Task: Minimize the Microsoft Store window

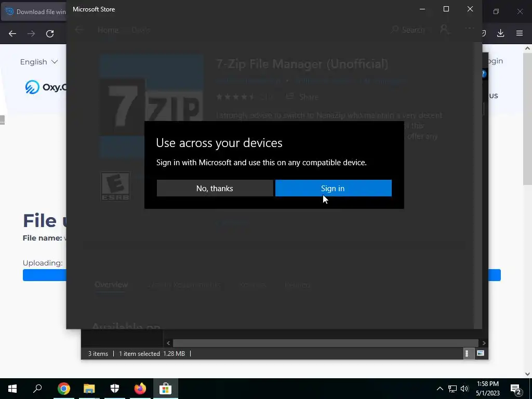Action: (422, 9)
